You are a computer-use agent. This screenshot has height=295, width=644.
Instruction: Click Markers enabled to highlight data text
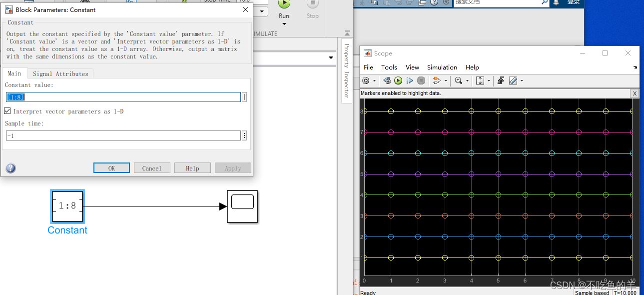pyautogui.click(x=401, y=93)
